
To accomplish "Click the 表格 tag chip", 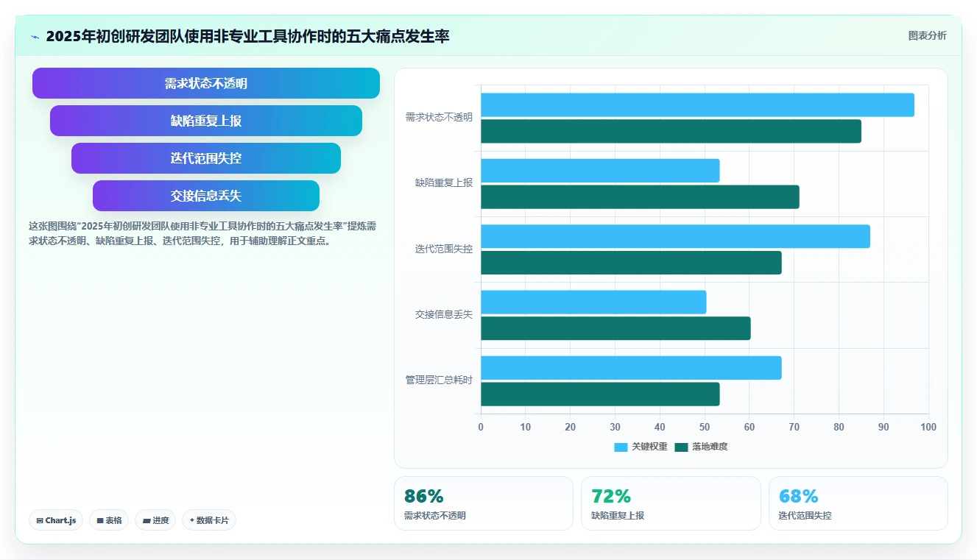I will pos(109,520).
